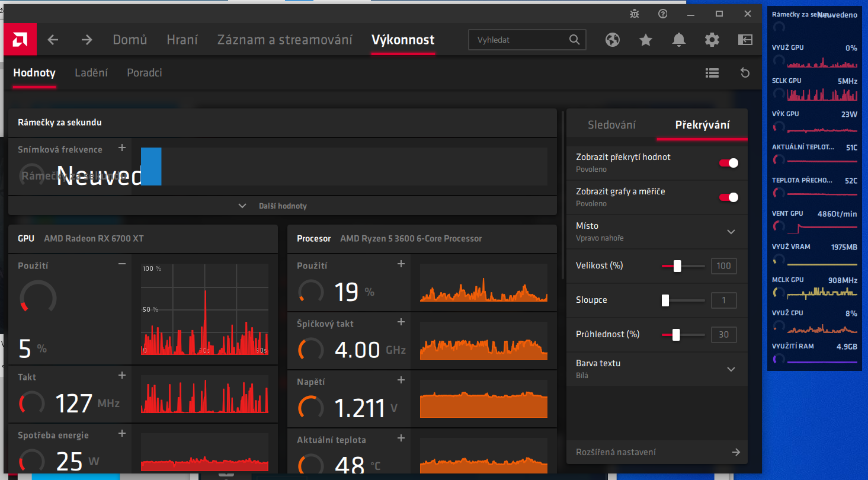The width and height of the screenshot is (868, 480).
Task: Click the AMD Radeon RX 6700 XT label
Action: coord(94,238)
